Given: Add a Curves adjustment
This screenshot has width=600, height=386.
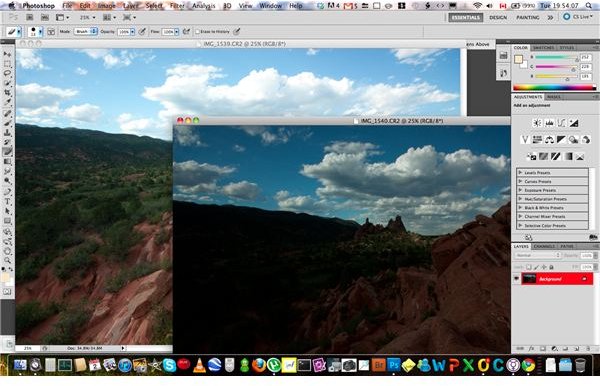Looking at the screenshot, I should tap(561, 123).
